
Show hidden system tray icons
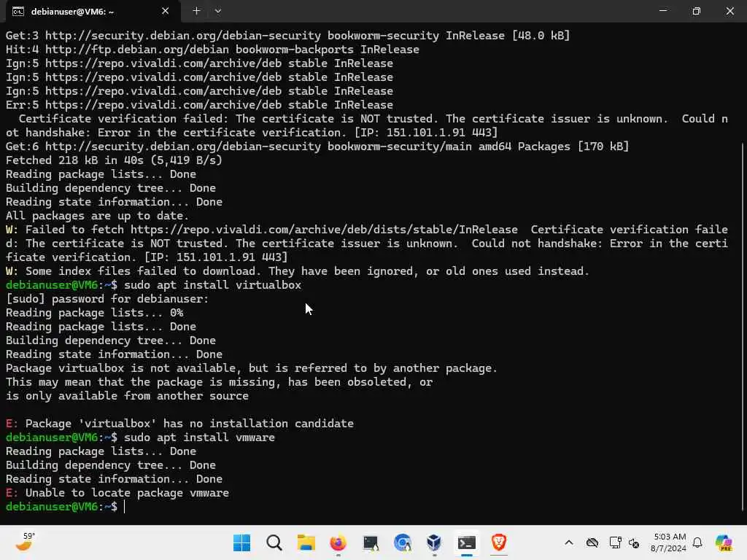click(569, 542)
